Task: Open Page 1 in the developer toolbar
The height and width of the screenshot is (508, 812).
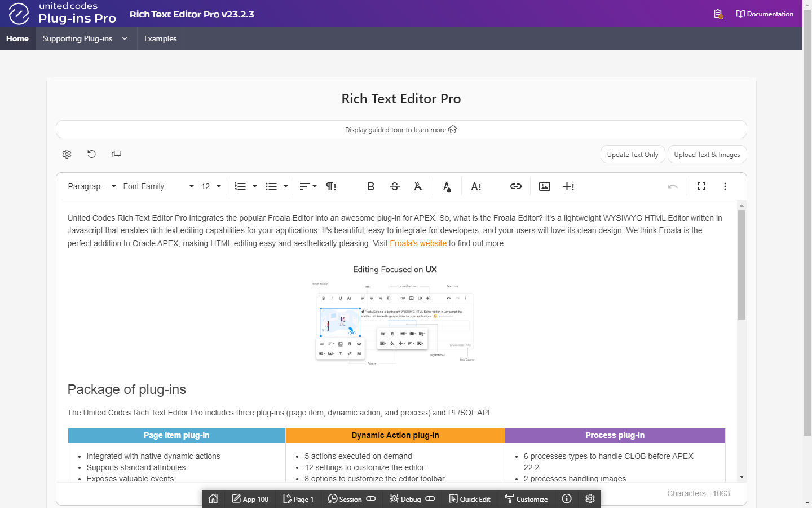Action: click(x=298, y=499)
